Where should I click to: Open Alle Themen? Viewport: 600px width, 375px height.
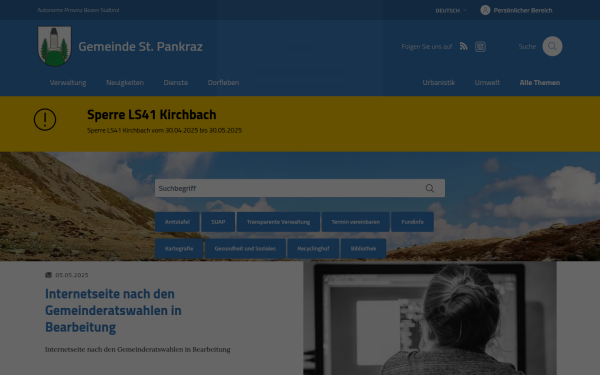click(540, 82)
